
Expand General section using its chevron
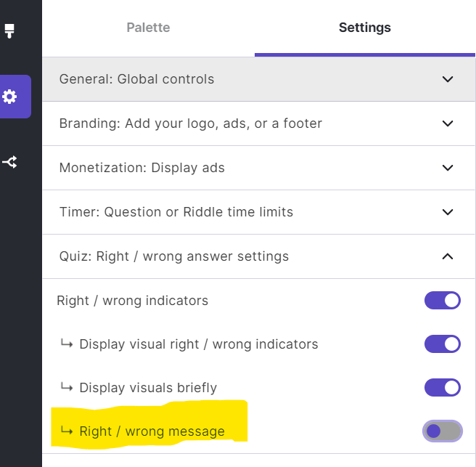[x=448, y=79]
